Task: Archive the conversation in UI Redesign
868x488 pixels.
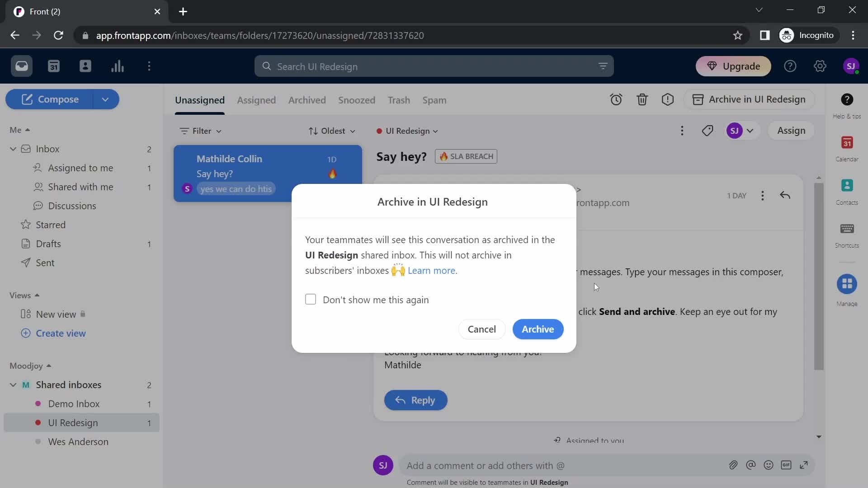Action: click(x=538, y=328)
